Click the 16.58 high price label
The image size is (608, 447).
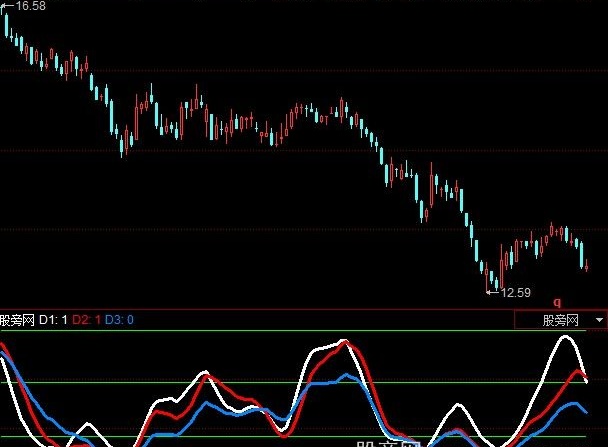pyautogui.click(x=30, y=6)
